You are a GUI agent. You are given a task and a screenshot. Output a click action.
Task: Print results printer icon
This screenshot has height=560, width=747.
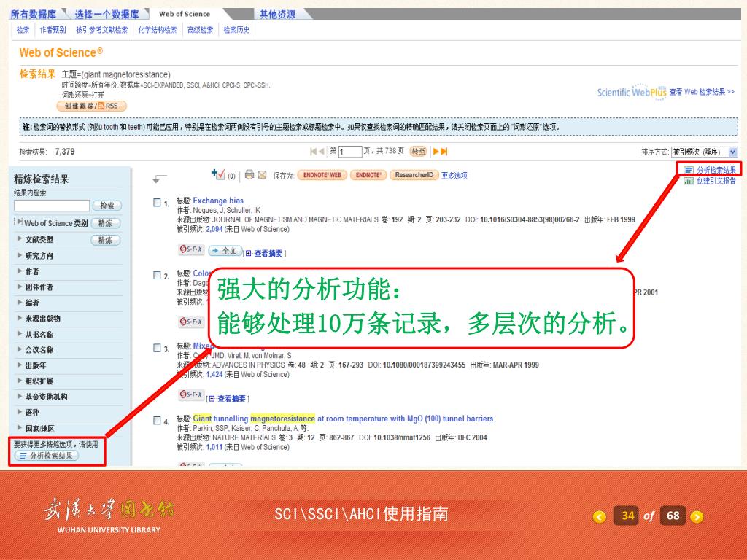click(x=249, y=175)
